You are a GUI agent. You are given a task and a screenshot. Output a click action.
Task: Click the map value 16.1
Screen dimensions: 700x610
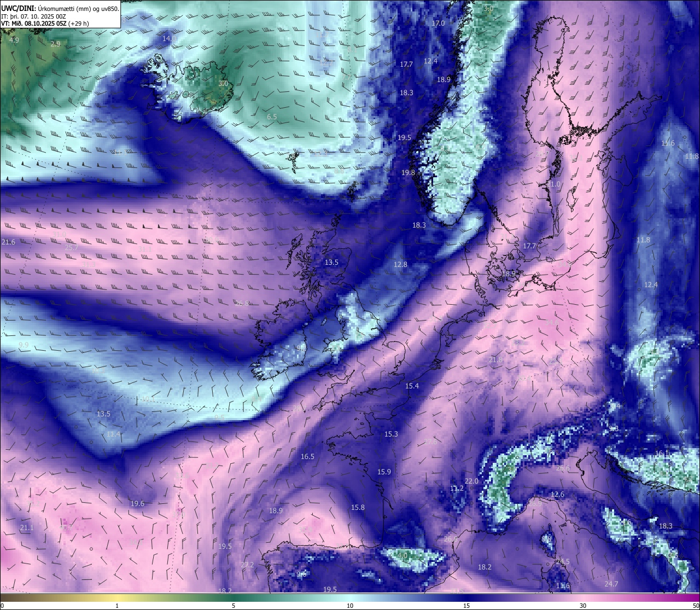coord(662,454)
